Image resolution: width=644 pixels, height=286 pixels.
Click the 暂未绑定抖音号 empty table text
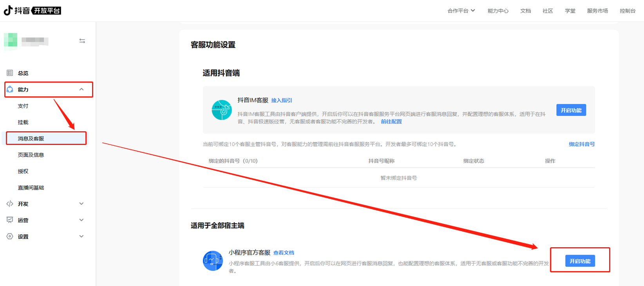(x=399, y=178)
